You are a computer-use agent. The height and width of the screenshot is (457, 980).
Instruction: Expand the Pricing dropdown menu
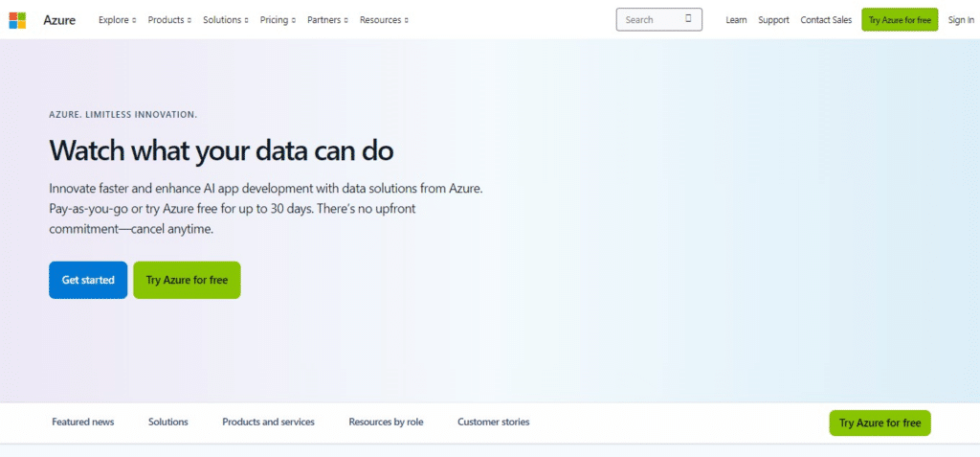pyautogui.click(x=278, y=20)
